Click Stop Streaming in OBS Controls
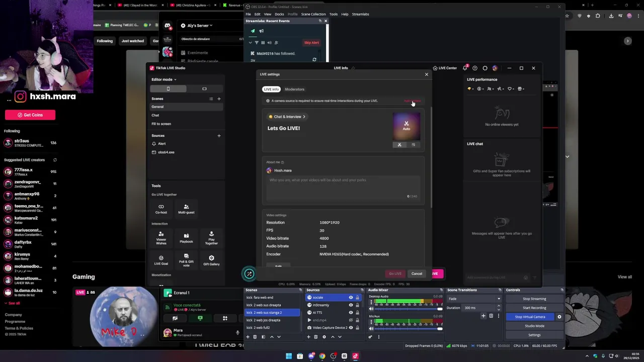The image size is (644, 362). [x=534, y=299]
